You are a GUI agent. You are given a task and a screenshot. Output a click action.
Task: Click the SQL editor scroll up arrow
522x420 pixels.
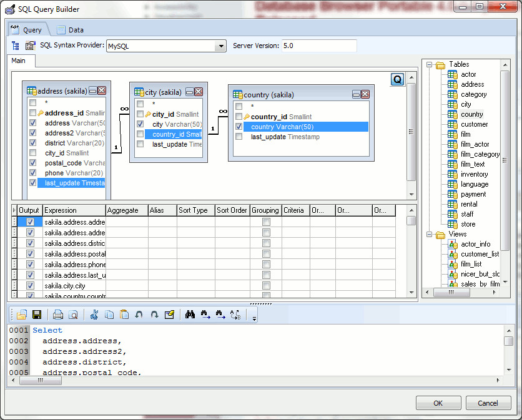pyautogui.click(x=509, y=331)
